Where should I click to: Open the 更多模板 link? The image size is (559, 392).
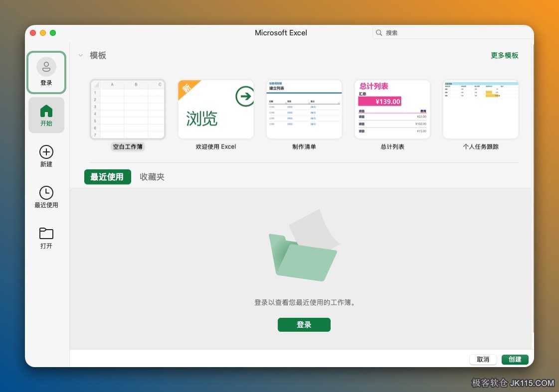505,55
